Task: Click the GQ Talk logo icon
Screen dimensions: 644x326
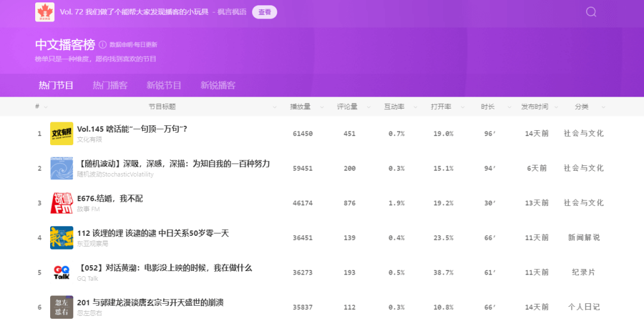Action: click(x=61, y=272)
